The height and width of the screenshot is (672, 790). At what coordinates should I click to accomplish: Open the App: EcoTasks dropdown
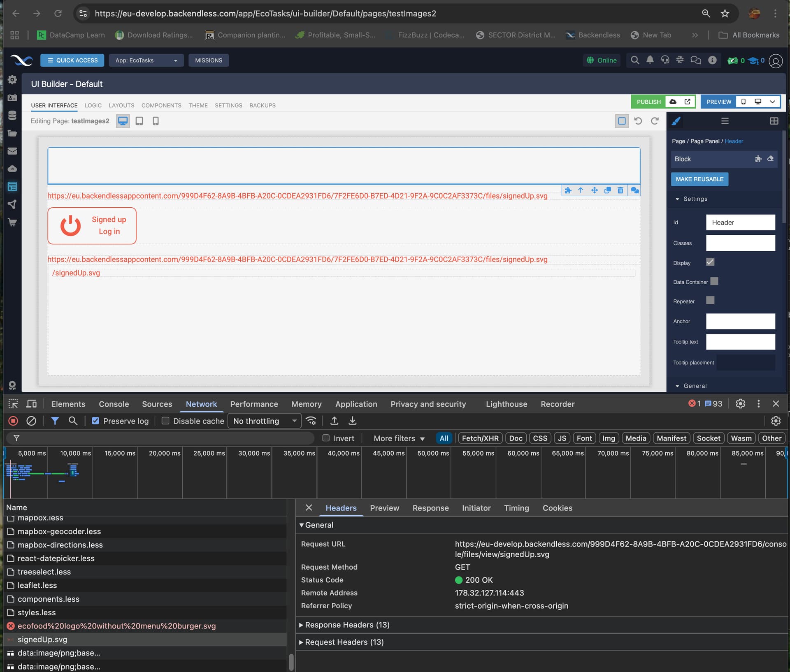[146, 60]
